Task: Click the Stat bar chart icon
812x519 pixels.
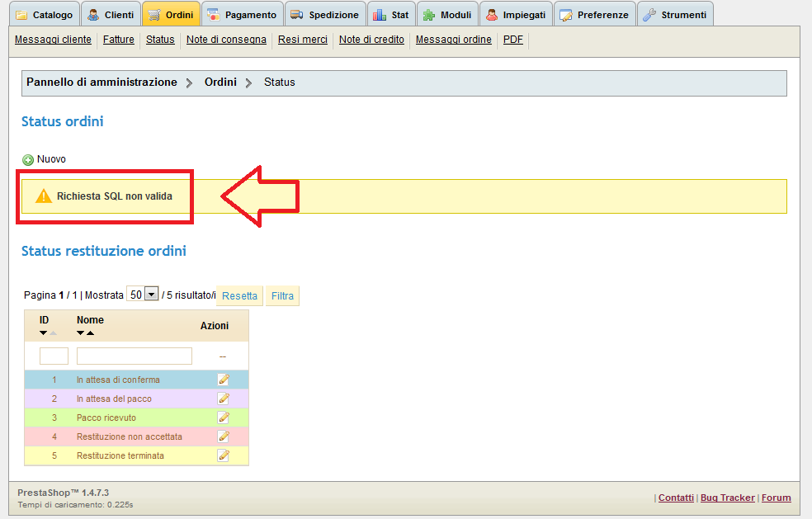Action: (x=380, y=15)
